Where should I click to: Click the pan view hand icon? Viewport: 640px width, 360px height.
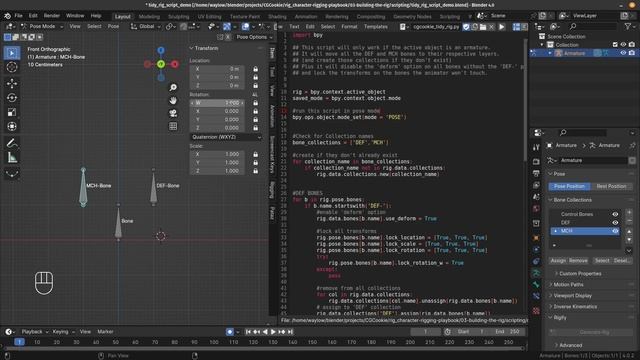click(x=173, y=100)
